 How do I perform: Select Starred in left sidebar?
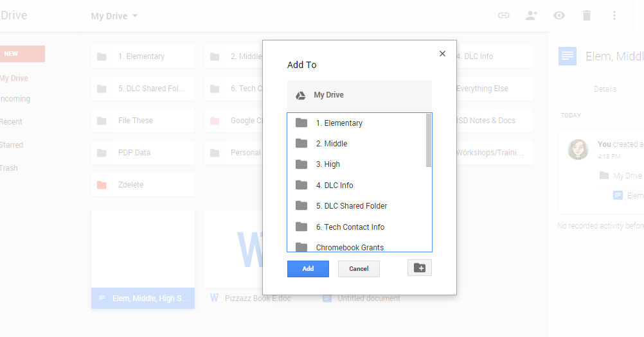[x=12, y=144]
